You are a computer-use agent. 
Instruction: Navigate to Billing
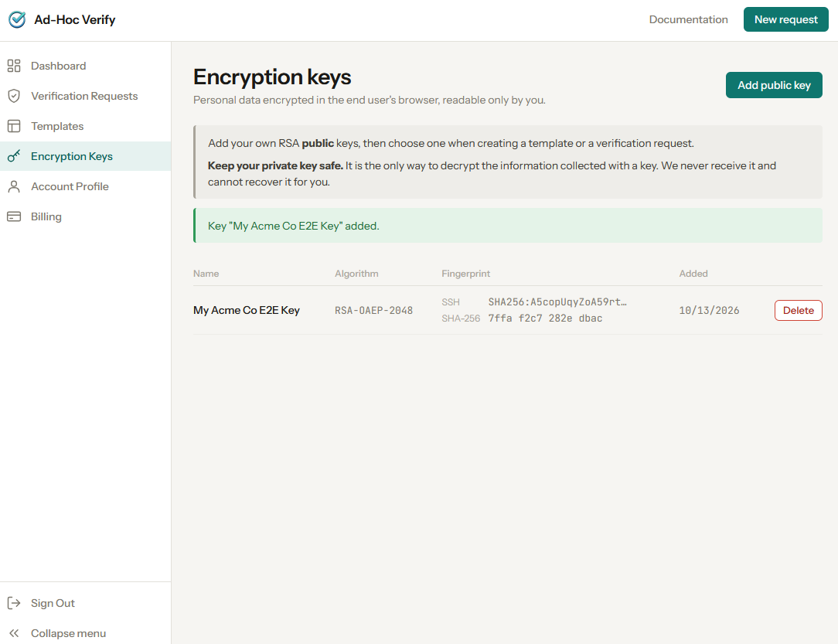tap(86, 216)
